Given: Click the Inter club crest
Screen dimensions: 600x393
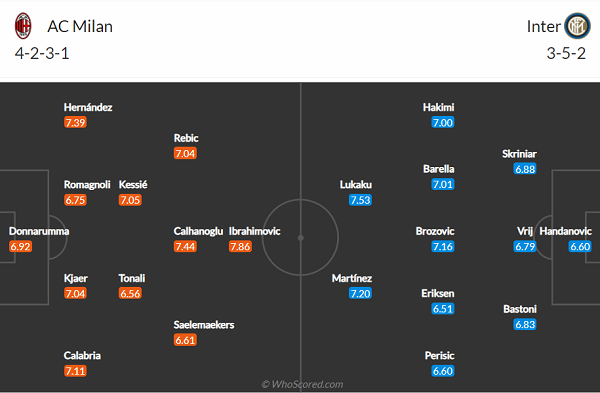Looking at the screenshot, I should pos(577,26).
